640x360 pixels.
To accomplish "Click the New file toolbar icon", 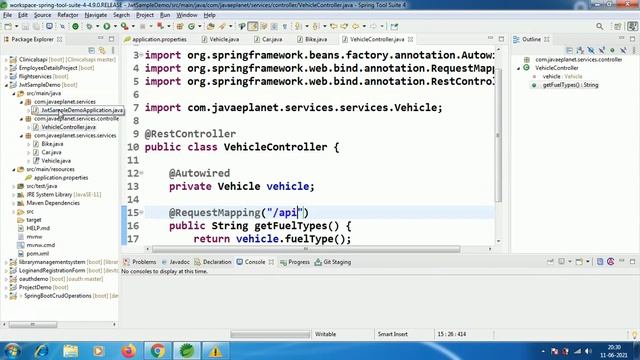I will (x=8, y=26).
